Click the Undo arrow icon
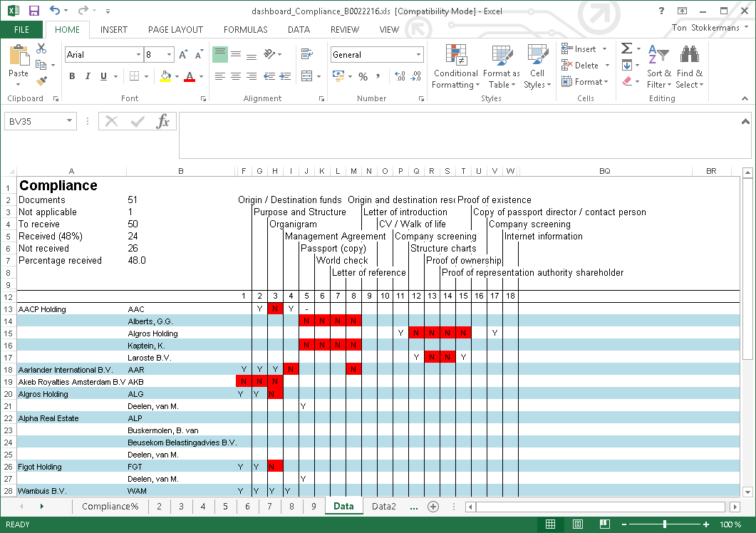Image resolution: width=756 pixels, height=533 pixels. (54, 10)
